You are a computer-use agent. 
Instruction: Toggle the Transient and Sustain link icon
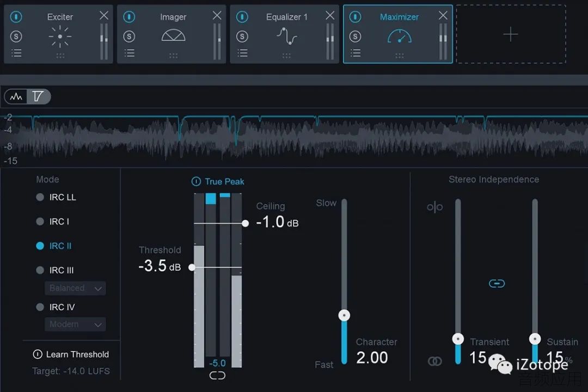(x=497, y=283)
